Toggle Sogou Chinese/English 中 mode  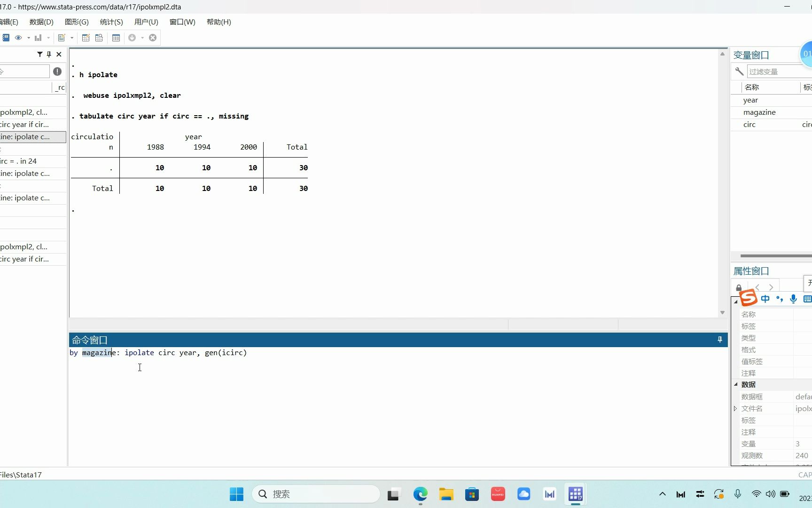[x=765, y=299]
